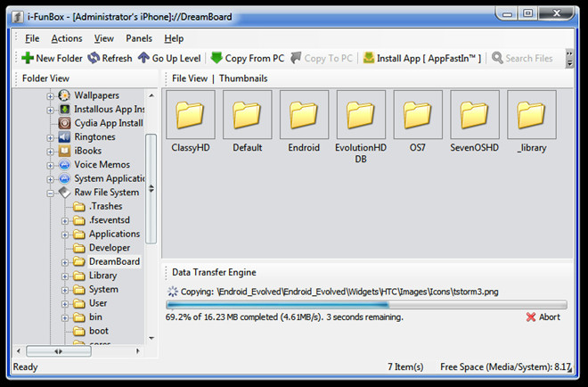Expand the .fseventsd folder node
588x387 pixels.
(x=65, y=221)
